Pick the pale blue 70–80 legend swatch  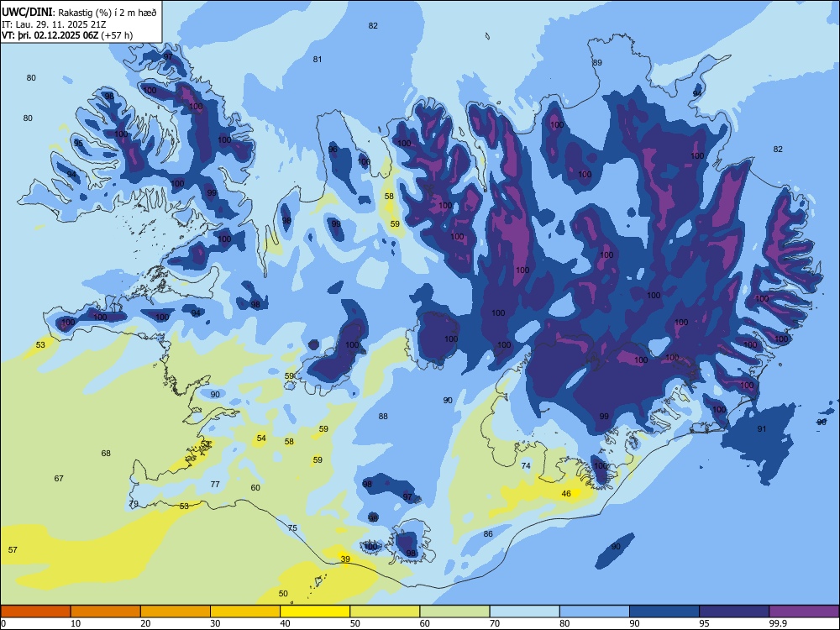[x=524, y=612]
